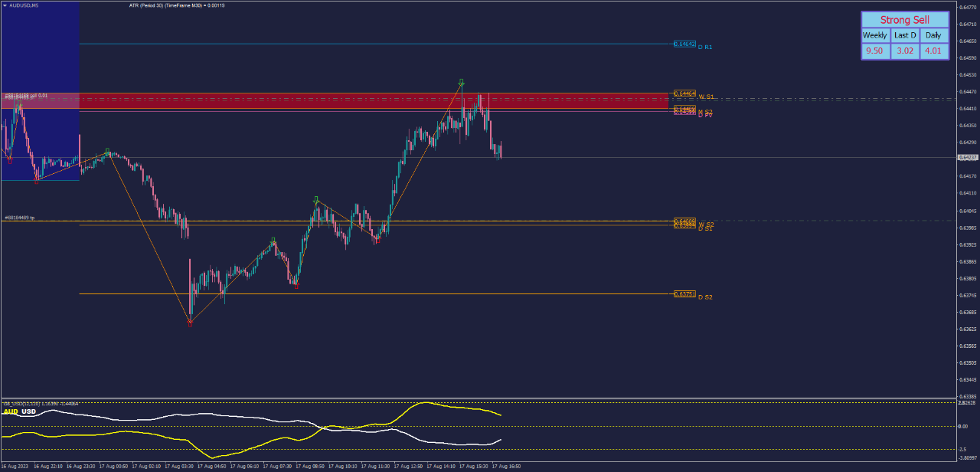The width and height of the screenshot is (980, 472).
Task: Click the AUD label in indicator window
Action: pos(11,411)
